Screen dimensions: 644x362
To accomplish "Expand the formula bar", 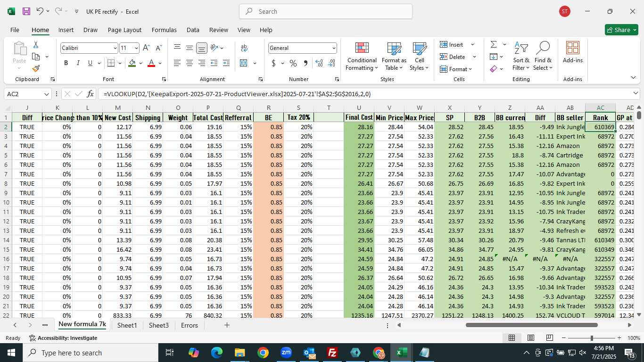I will (x=636, y=94).
